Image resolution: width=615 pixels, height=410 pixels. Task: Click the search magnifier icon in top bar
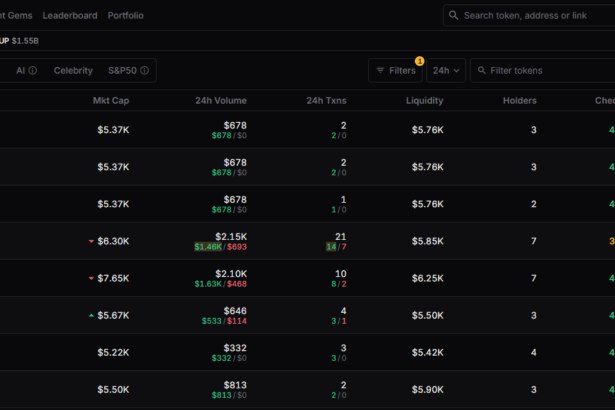pyautogui.click(x=453, y=15)
